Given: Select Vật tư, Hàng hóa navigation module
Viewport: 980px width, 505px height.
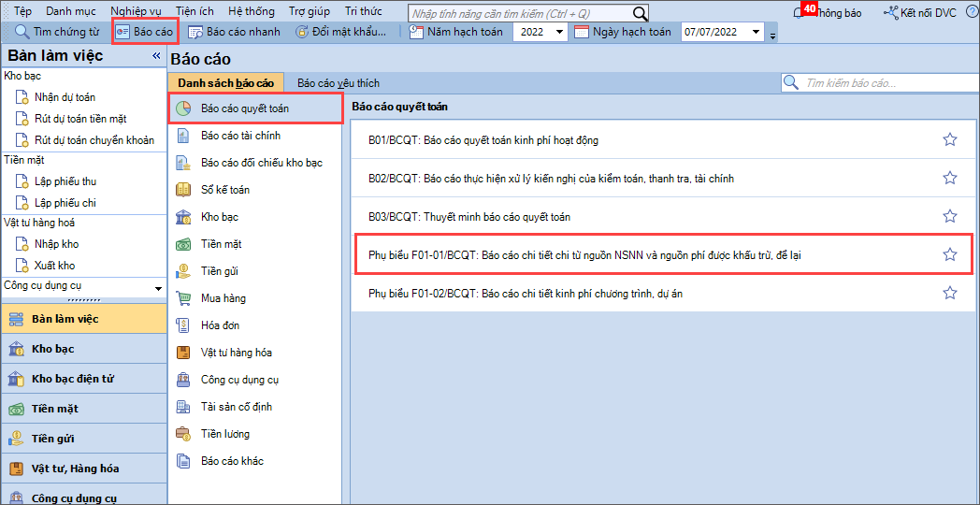Looking at the screenshot, I should click(84, 469).
